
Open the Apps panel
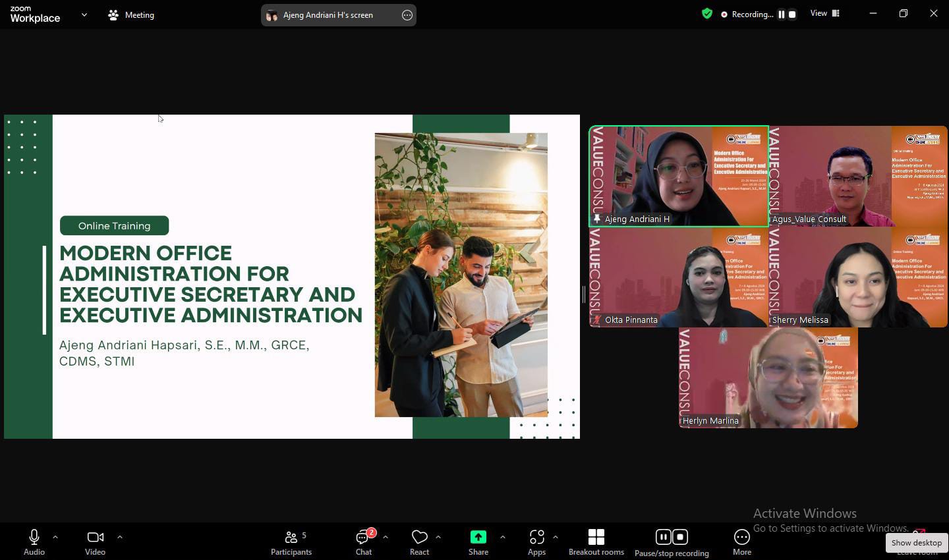coord(536,543)
